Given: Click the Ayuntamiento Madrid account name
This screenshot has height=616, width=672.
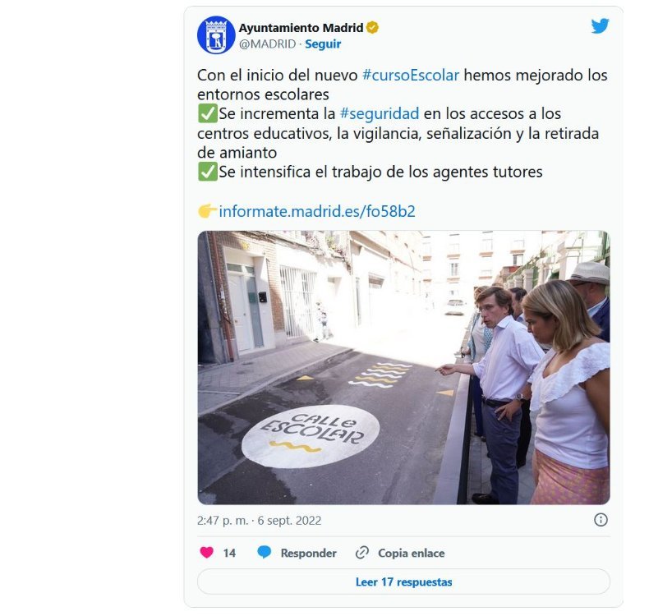Looking at the screenshot, I should [x=301, y=28].
